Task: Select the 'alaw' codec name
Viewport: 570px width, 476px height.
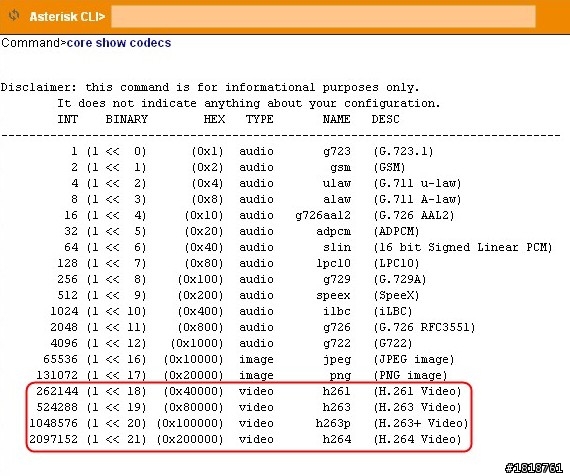Action: 337,199
